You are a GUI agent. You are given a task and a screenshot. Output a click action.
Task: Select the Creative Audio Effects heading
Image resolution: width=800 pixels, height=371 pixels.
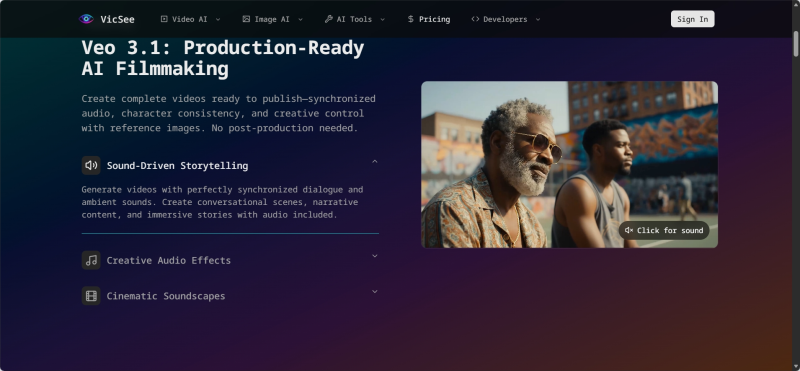coord(168,260)
